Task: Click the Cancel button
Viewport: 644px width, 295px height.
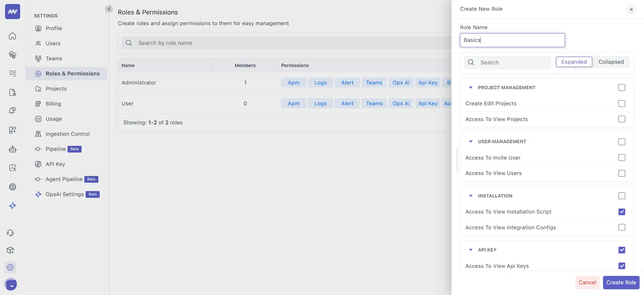Action: [587, 282]
